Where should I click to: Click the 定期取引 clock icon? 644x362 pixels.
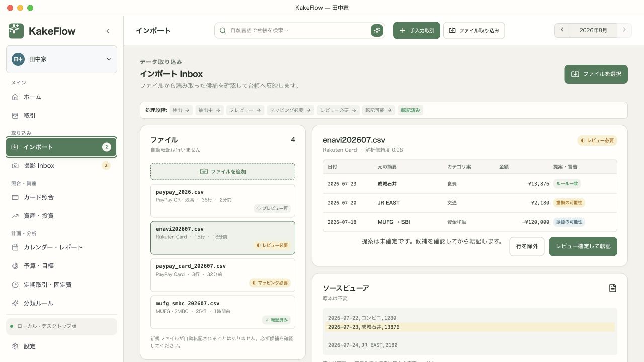pos(15,285)
